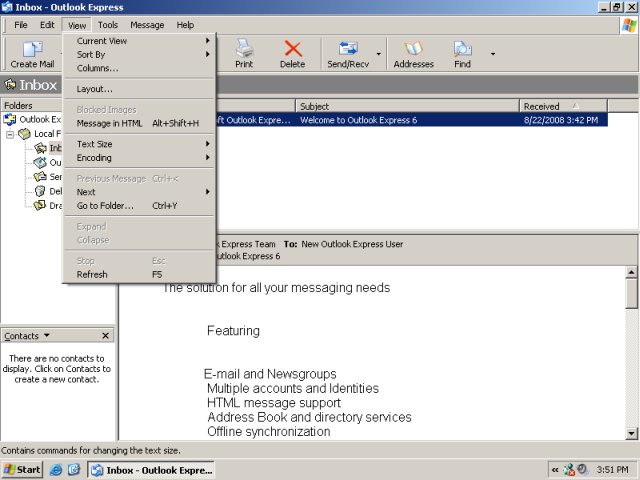The width and height of the screenshot is (640, 480).
Task: Click the Folders pane header
Action: point(32,105)
